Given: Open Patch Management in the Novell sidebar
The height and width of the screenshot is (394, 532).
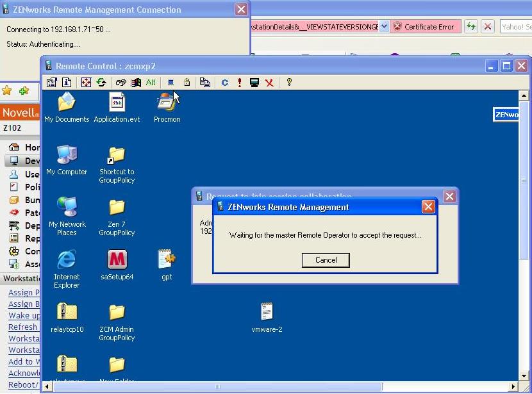Looking at the screenshot, I should click(x=24, y=213).
